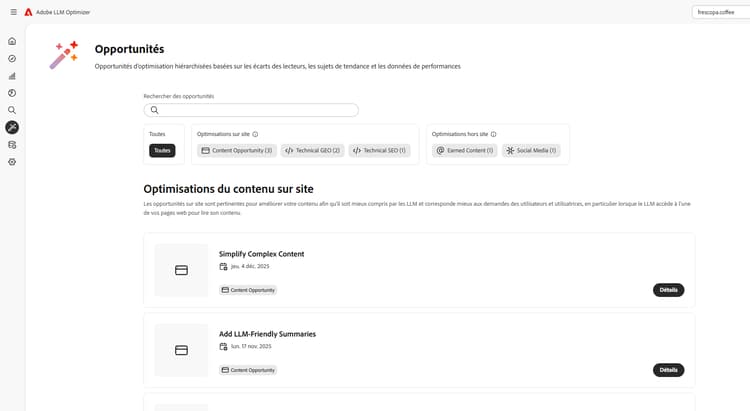Open the frescopa.coffee site selector
This screenshot has width=750, height=411.
[x=720, y=12]
